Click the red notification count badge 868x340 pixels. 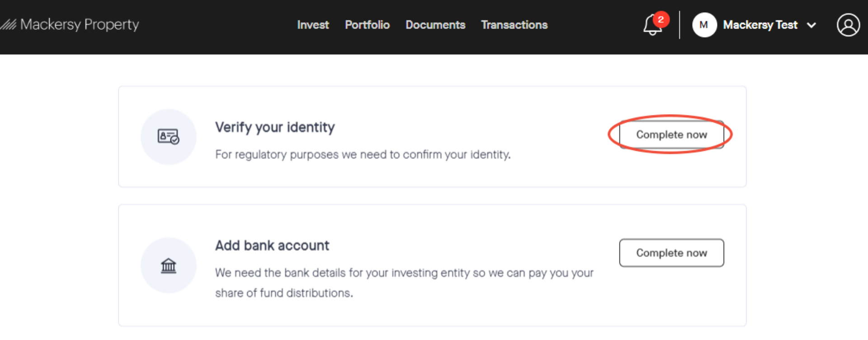pos(661,19)
